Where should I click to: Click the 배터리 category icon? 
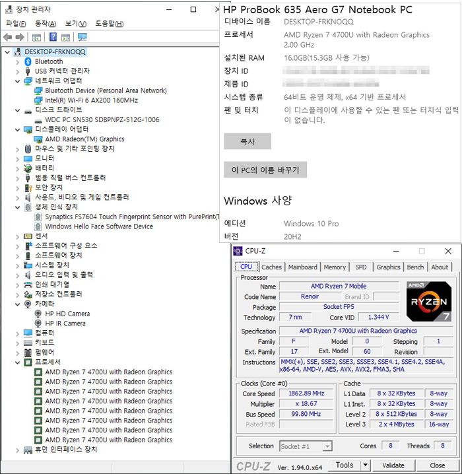(x=28, y=168)
